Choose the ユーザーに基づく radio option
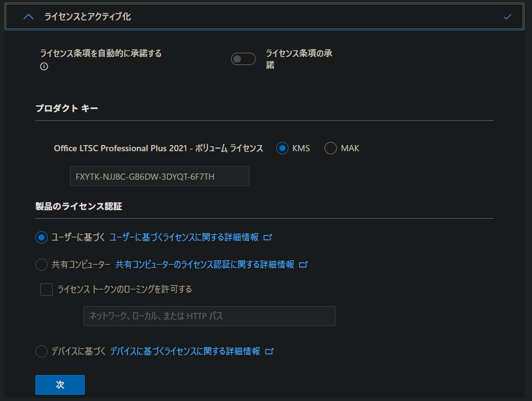 click(x=41, y=237)
